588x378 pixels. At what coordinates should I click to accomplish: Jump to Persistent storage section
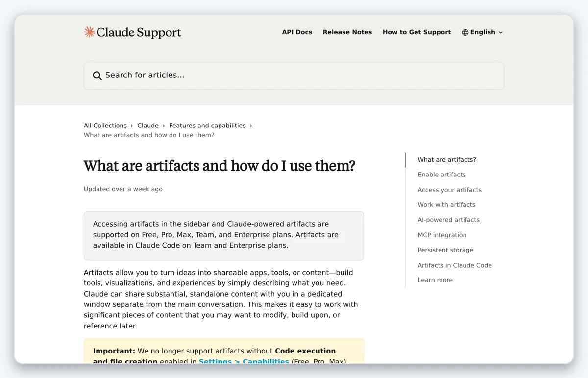[x=445, y=250]
